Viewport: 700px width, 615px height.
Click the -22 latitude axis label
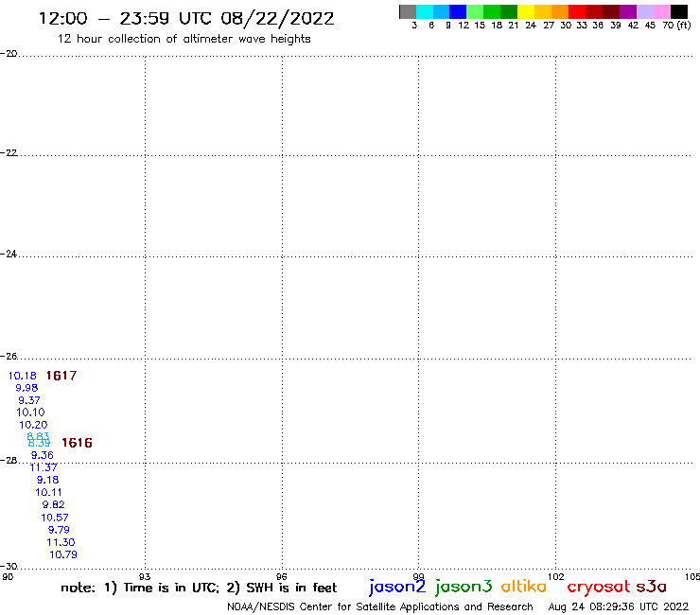[x=9, y=152]
